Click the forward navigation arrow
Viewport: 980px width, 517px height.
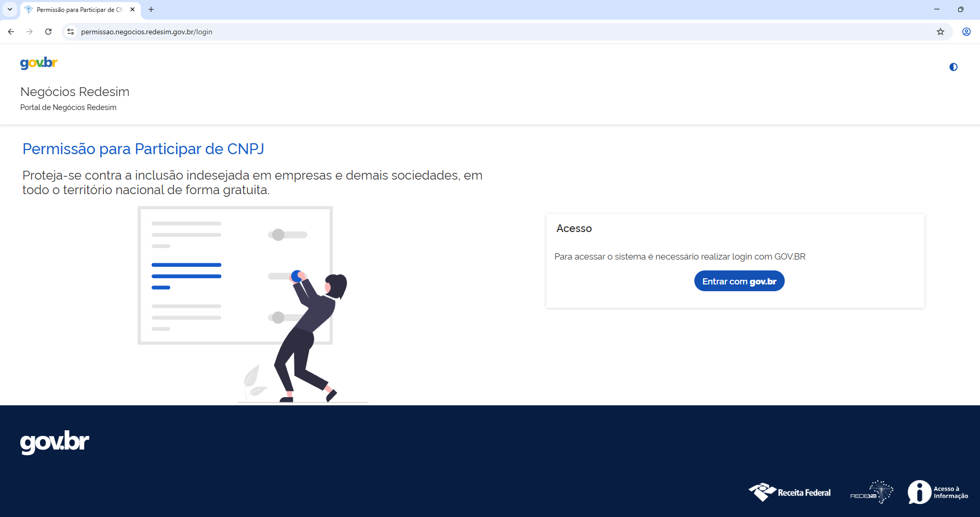coord(30,32)
